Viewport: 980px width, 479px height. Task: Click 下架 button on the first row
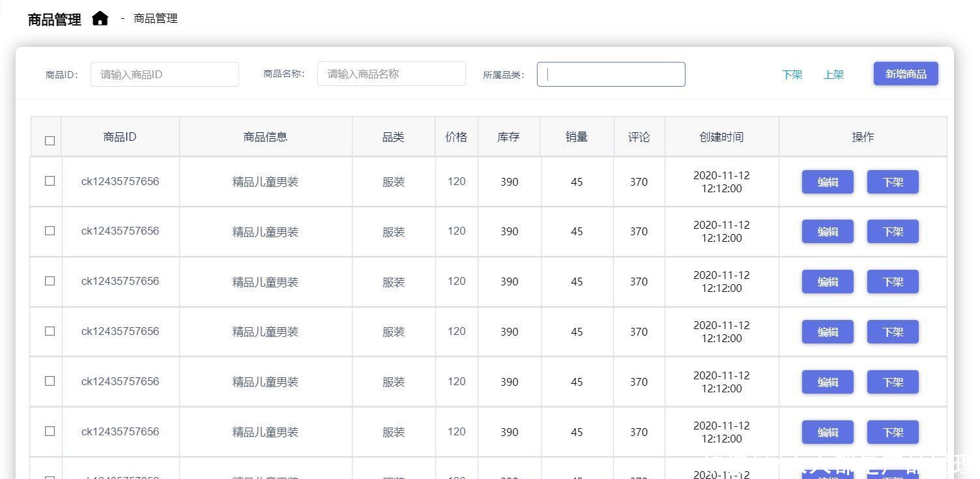[892, 182]
